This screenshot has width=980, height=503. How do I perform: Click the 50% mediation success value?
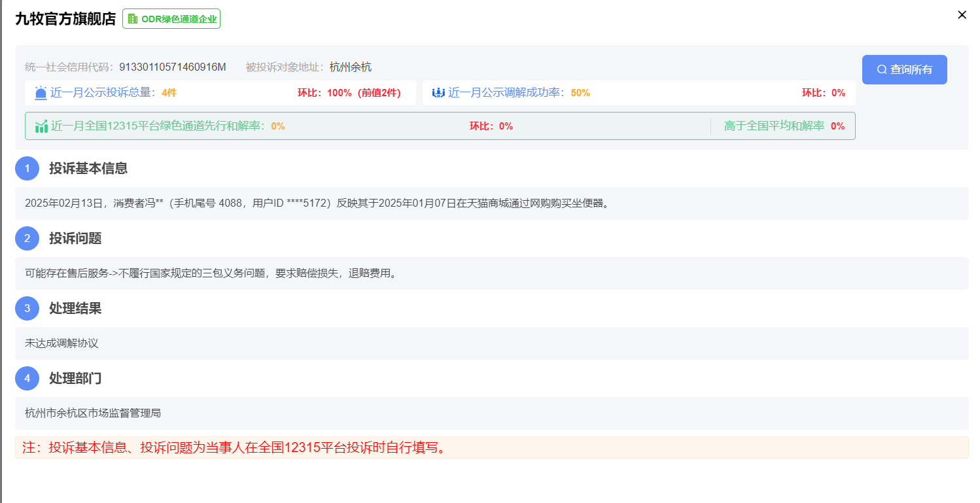point(581,92)
